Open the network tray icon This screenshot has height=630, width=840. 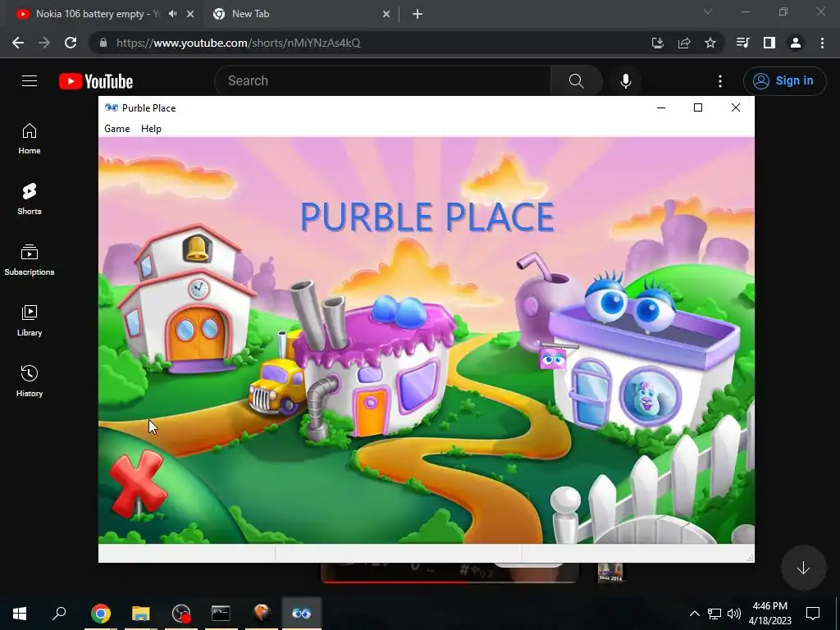pyautogui.click(x=714, y=614)
